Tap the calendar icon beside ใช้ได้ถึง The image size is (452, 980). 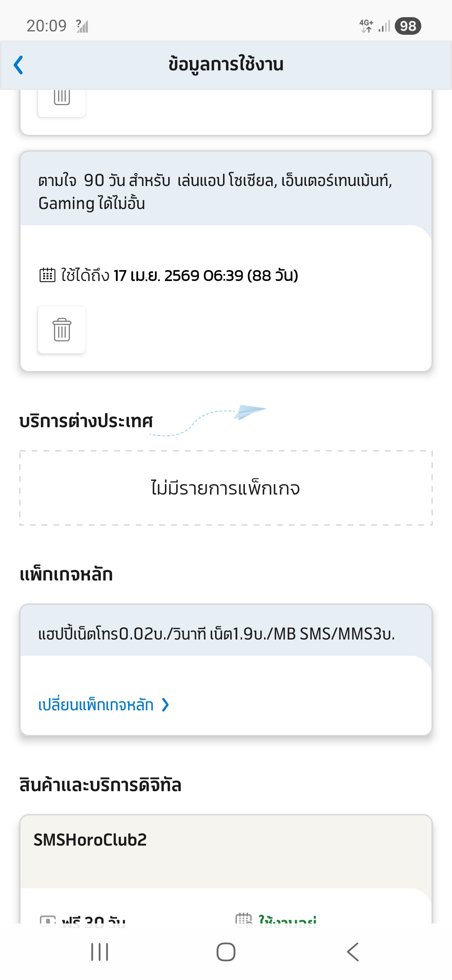point(47,275)
